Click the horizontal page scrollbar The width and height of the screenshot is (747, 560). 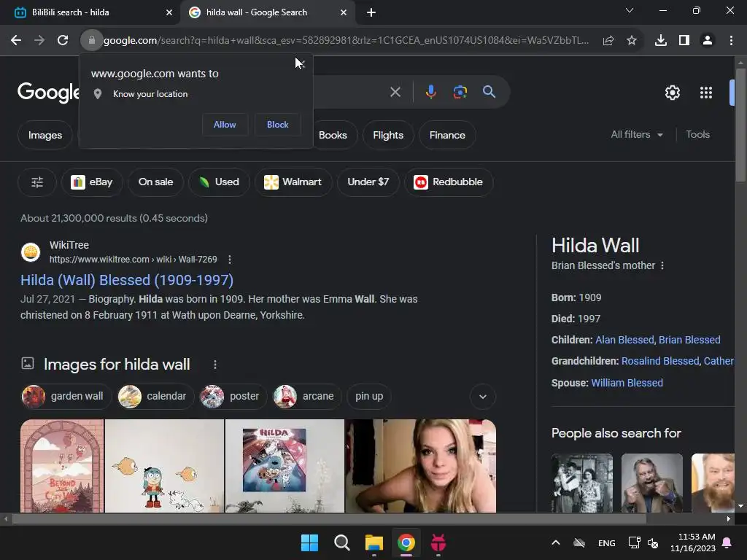pos(329,518)
